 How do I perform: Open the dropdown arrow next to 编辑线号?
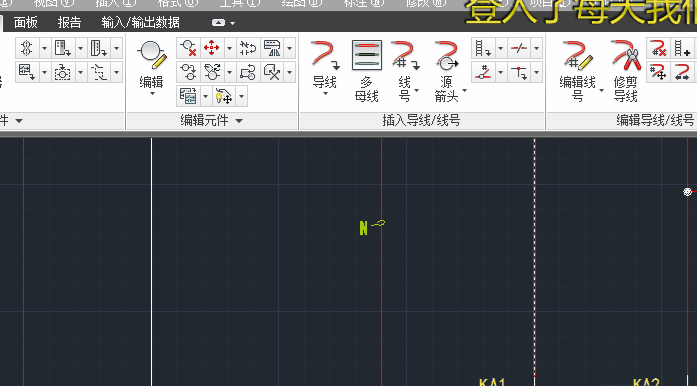[x=601, y=90]
